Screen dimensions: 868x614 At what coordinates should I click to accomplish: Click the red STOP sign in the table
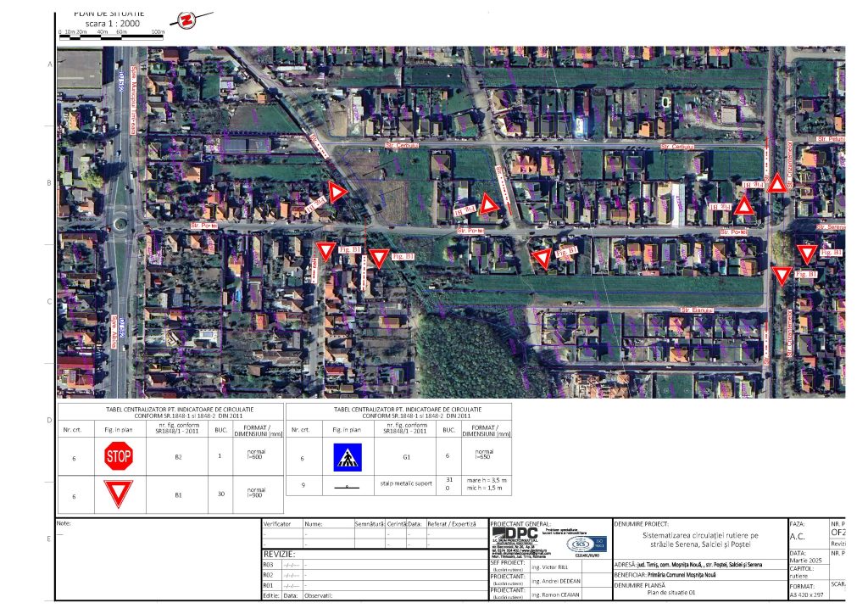pos(118,457)
